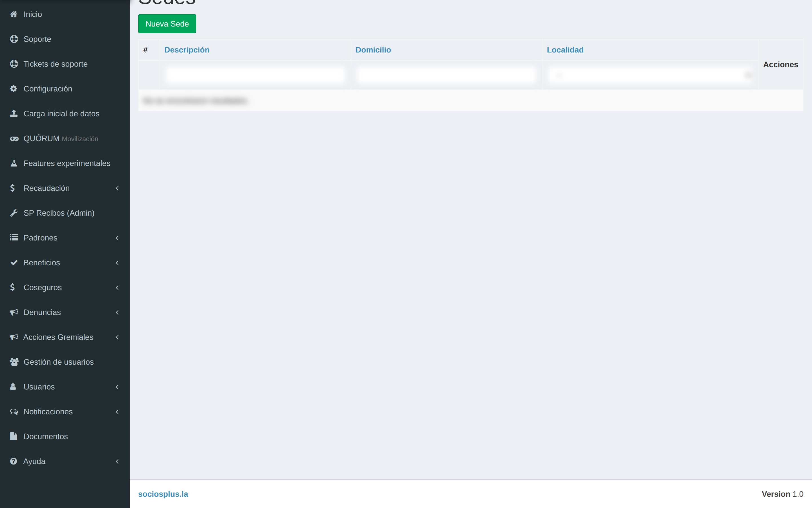The image size is (812, 508).
Task: Expand the Notificaciones submenu chevron
Action: pyautogui.click(x=117, y=411)
